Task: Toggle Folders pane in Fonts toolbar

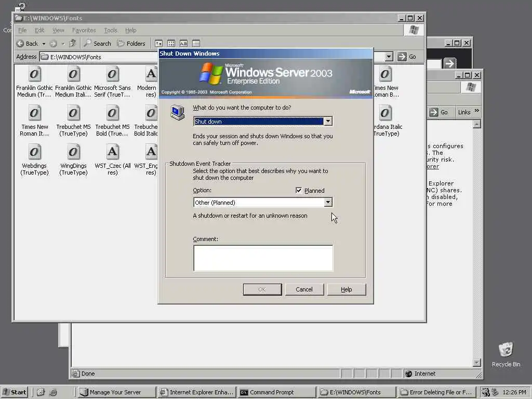Action: click(x=131, y=44)
